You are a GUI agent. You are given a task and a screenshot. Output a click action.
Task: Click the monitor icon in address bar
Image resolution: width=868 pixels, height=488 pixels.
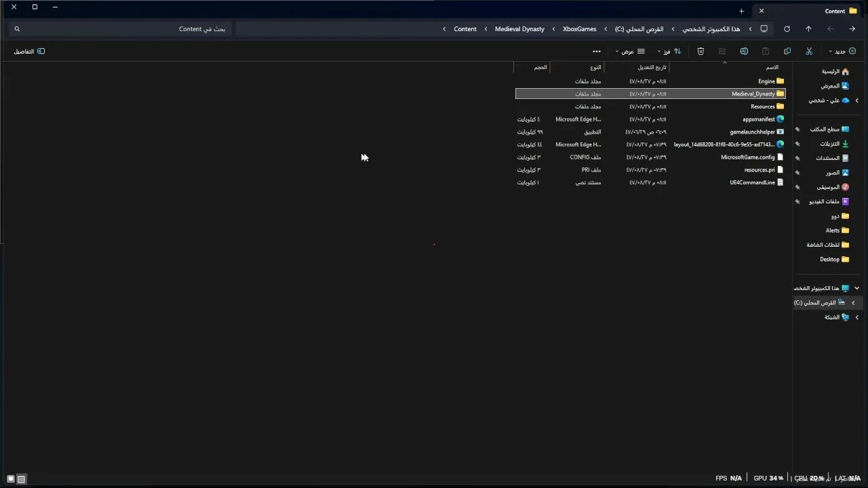764,29
